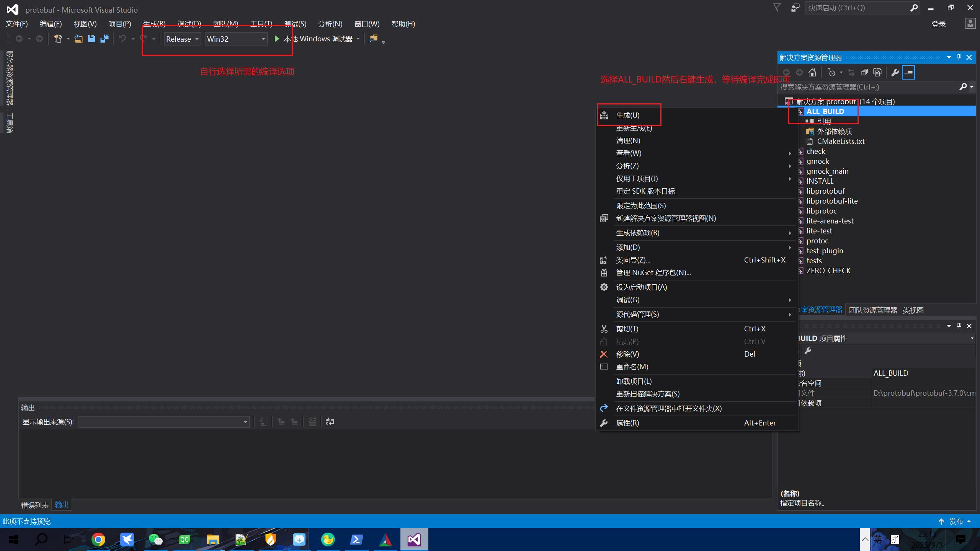Image resolution: width=980 pixels, height=551 pixels.
Task: Switch to the Error List tab
Action: point(34,505)
